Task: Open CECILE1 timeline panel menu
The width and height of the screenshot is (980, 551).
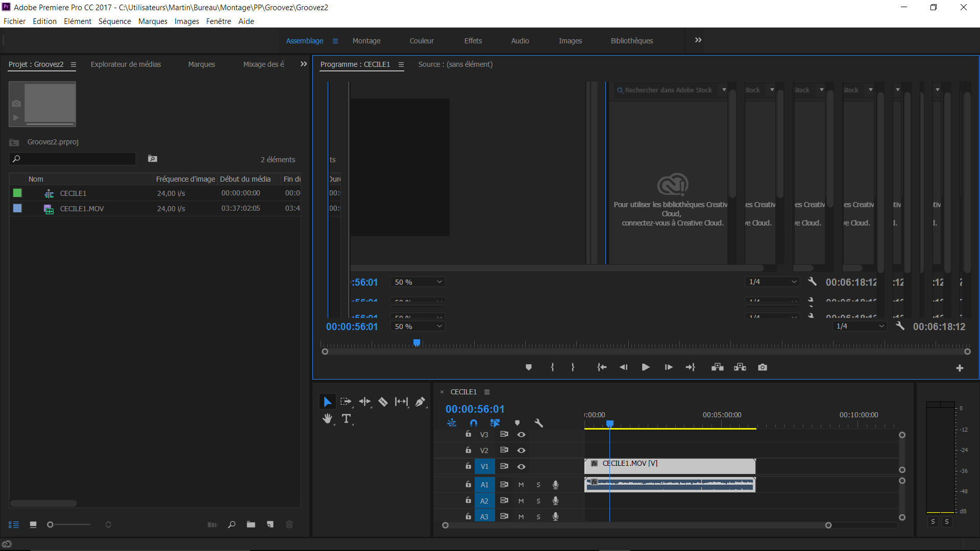Action: tap(487, 392)
